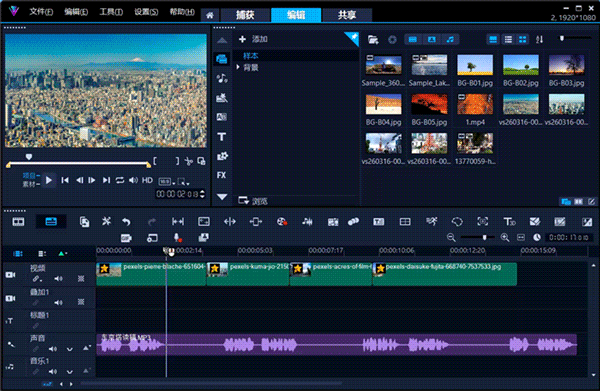This screenshot has width=600, height=391.
Task: Mute the 视频 track
Action: click(x=58, y=279)
